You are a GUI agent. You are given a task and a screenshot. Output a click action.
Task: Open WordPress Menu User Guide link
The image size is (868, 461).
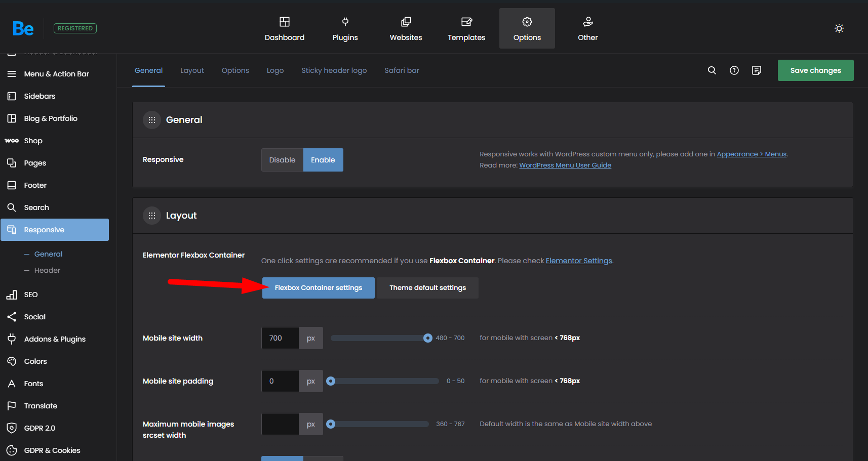565,165
